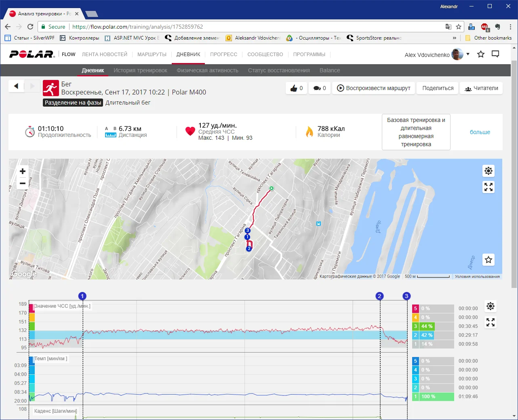The image size is (518, 420).
Task: Select heart rate zone 3 green swatch
Action: coord(415,326)
